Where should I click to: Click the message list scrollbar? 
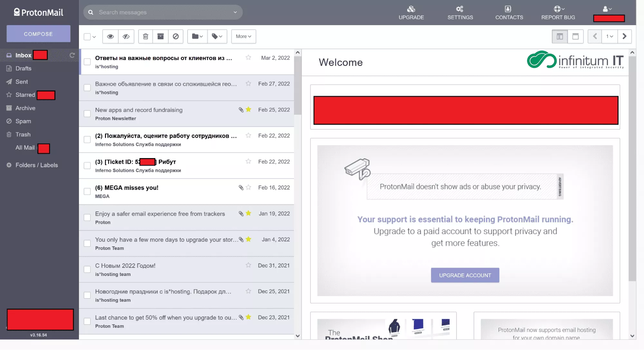pos(298,86)
